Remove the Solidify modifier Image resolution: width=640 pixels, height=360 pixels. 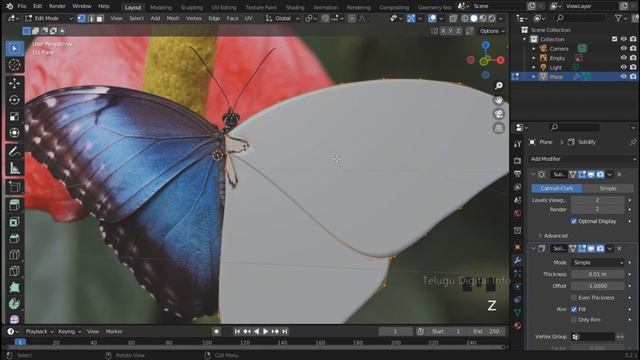[x=620, y=249]
